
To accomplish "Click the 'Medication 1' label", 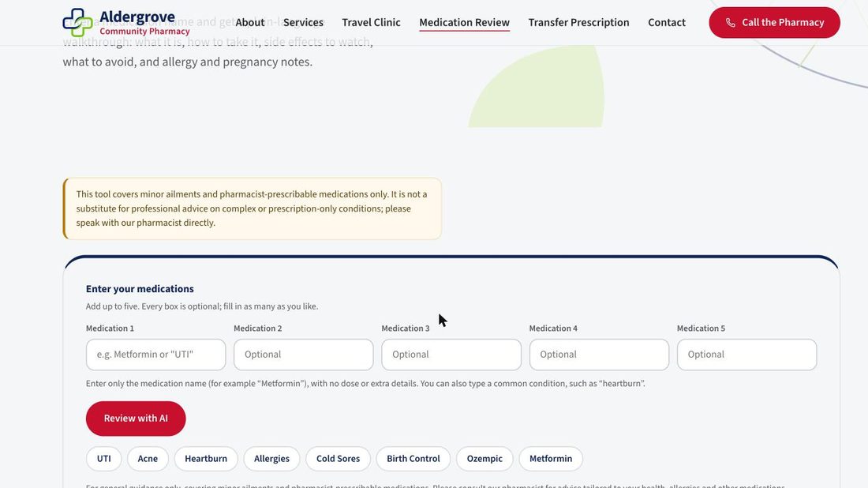I will click(x=110, y=328).
